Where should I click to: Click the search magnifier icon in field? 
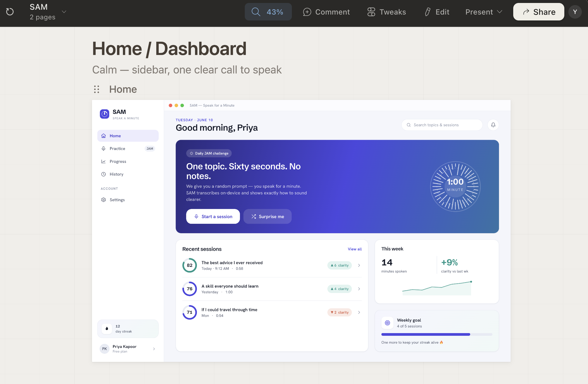pos(409,125)
